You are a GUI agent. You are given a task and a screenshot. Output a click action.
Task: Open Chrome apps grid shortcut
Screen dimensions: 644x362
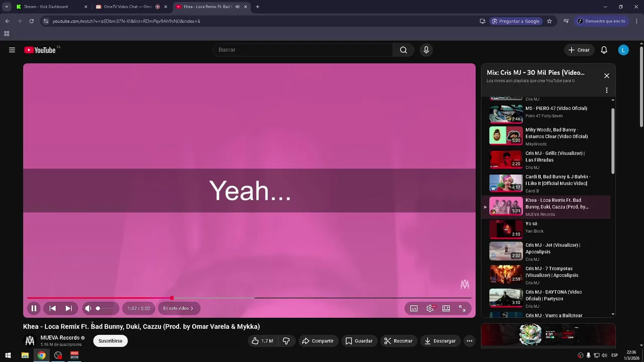coord(7,34)
